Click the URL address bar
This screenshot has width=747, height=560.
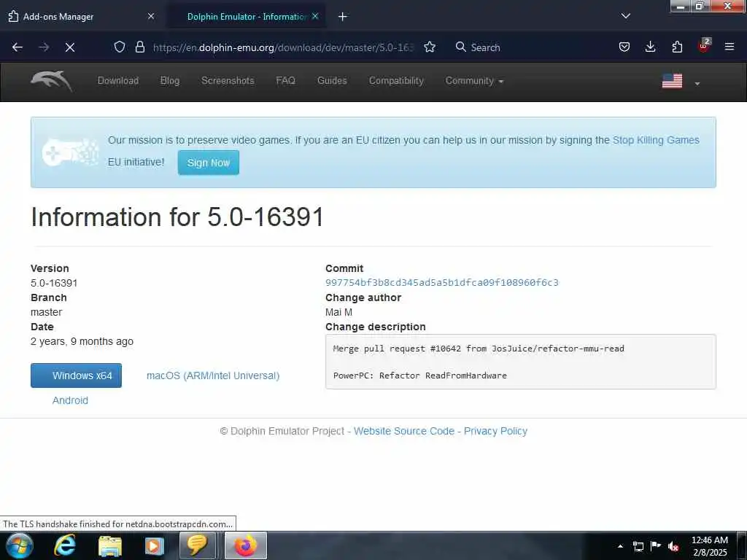[x=283, y=47]
